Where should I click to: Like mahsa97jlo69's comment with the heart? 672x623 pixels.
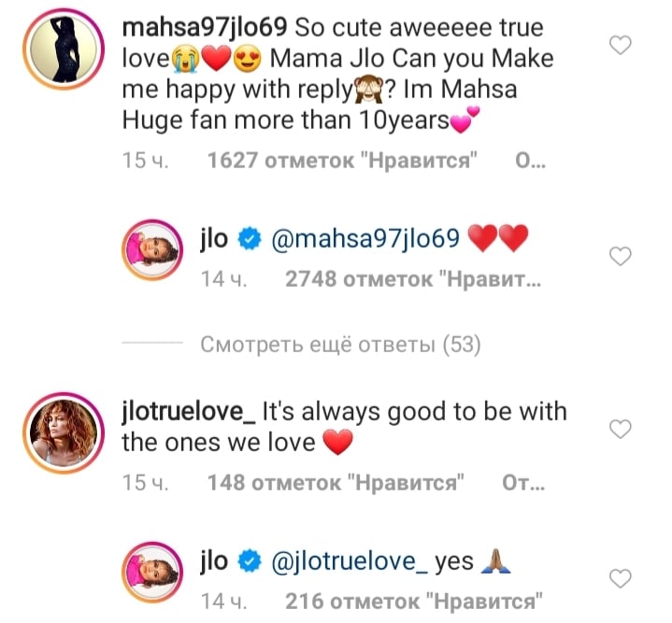[620, 44]
